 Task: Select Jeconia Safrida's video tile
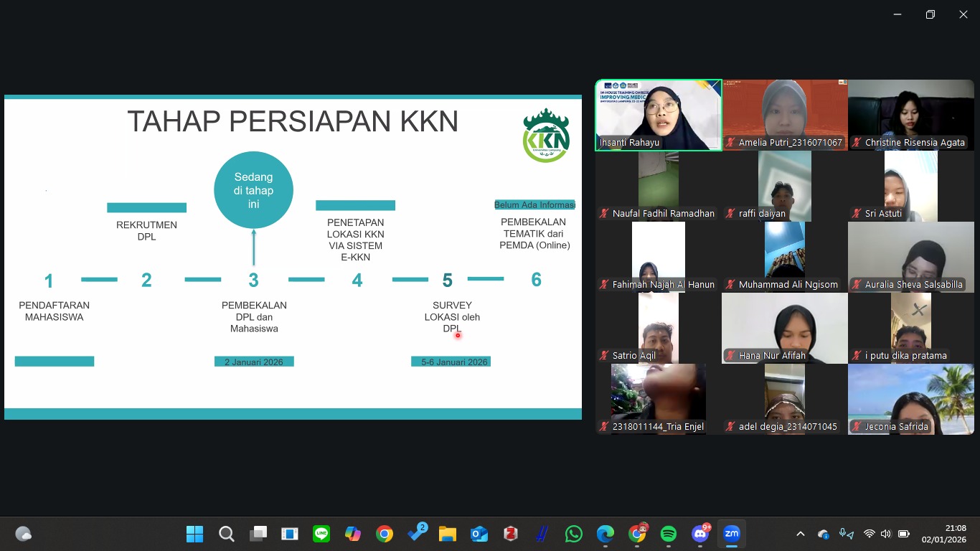(911, 399)
